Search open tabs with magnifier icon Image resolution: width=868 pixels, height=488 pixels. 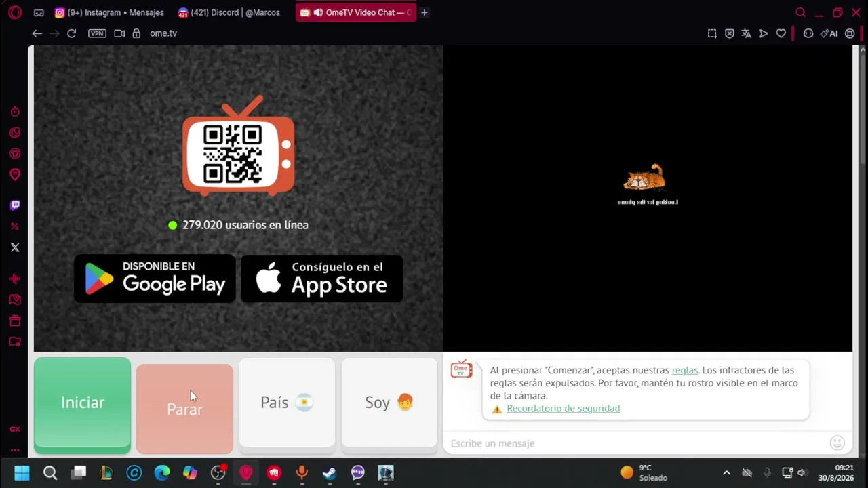tap(800, 12)
